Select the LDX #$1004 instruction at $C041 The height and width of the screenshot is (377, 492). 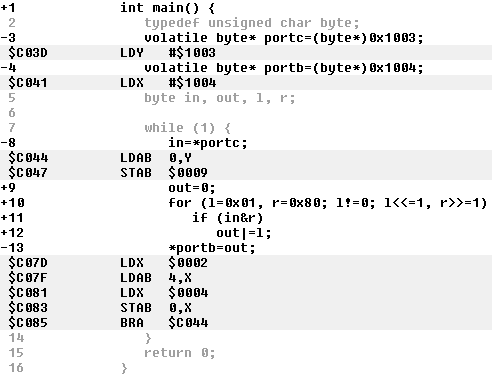pyautogui.click(x=246, y=83)
